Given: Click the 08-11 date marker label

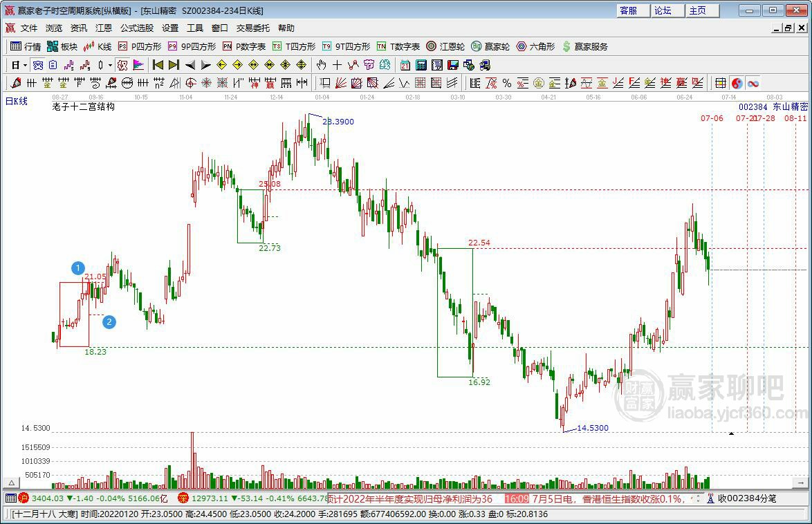Looking at the screenshot, I should [x=795, y=118].
